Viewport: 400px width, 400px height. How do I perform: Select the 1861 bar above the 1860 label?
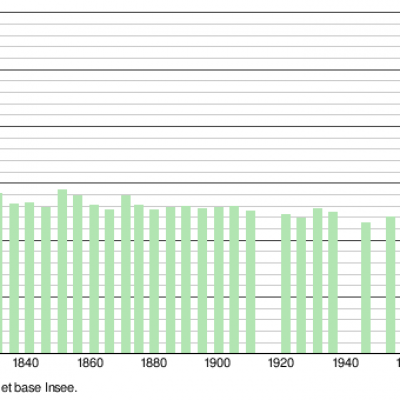click(94, 279)
